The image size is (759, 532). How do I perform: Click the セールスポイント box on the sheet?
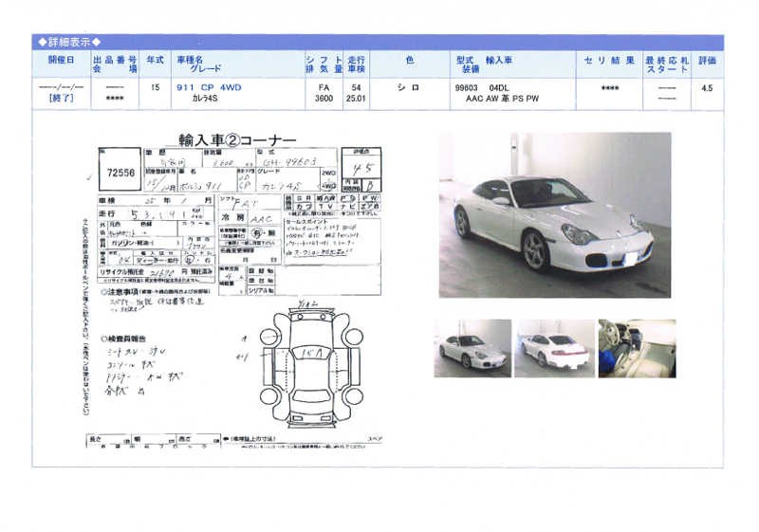pyautogui.click(x=332, y=241)
